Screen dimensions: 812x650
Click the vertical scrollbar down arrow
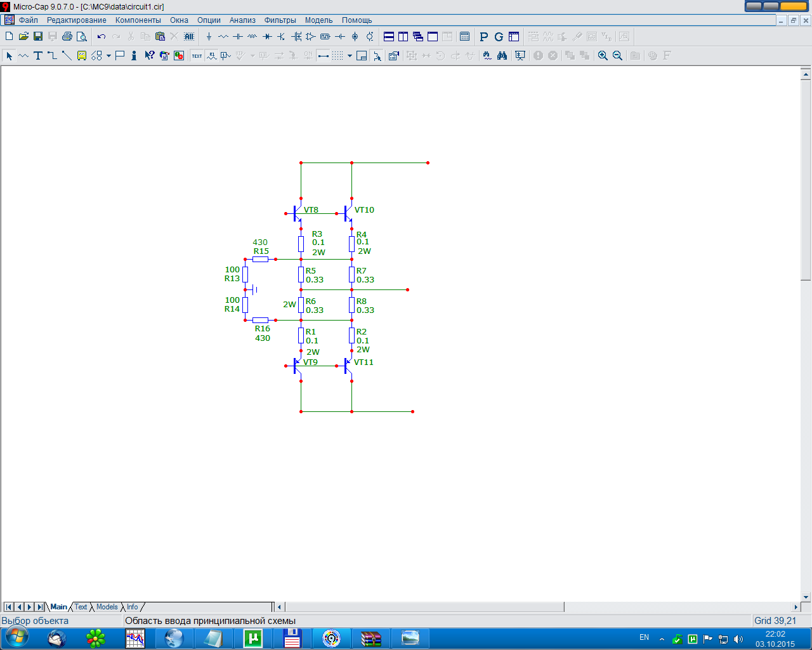806,597
